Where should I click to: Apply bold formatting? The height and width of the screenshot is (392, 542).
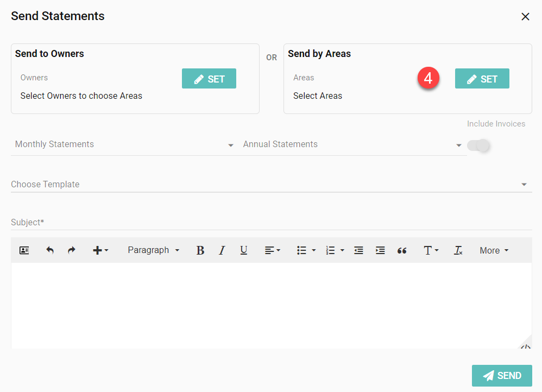(200, 250)
